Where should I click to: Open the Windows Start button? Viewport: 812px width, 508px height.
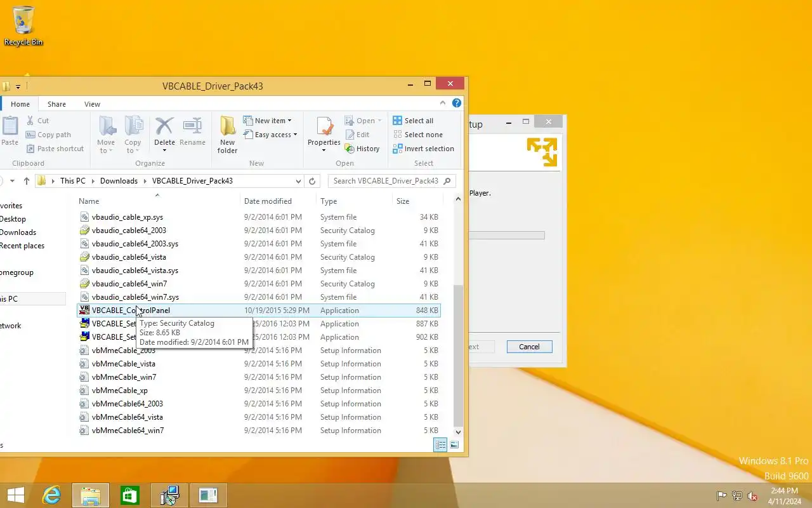(x=15, y=495)
